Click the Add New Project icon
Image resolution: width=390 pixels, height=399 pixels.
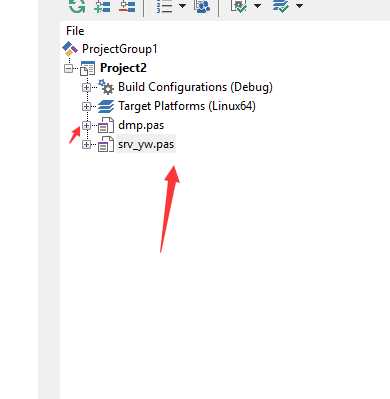point(102,6)
